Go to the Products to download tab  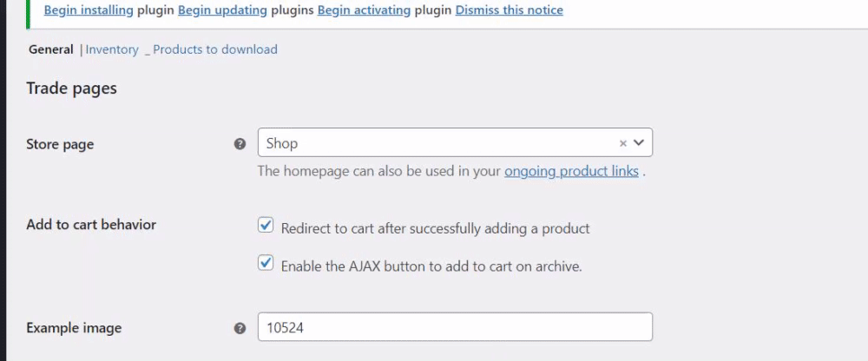[215, 49]
